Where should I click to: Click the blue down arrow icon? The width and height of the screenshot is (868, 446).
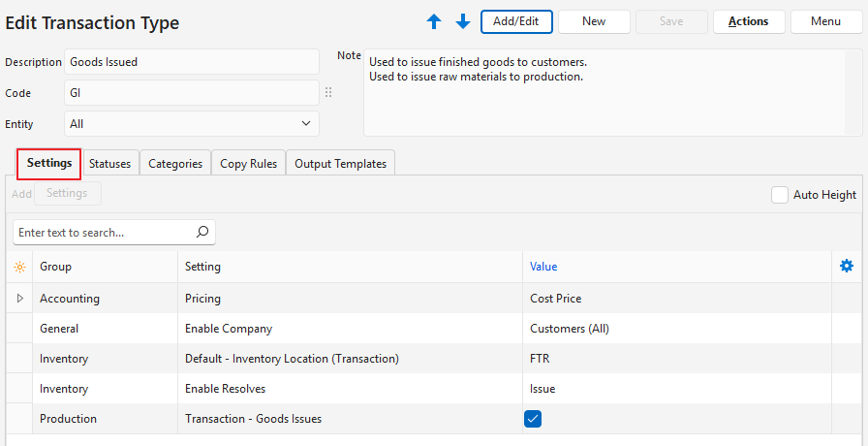click(463, 21)
